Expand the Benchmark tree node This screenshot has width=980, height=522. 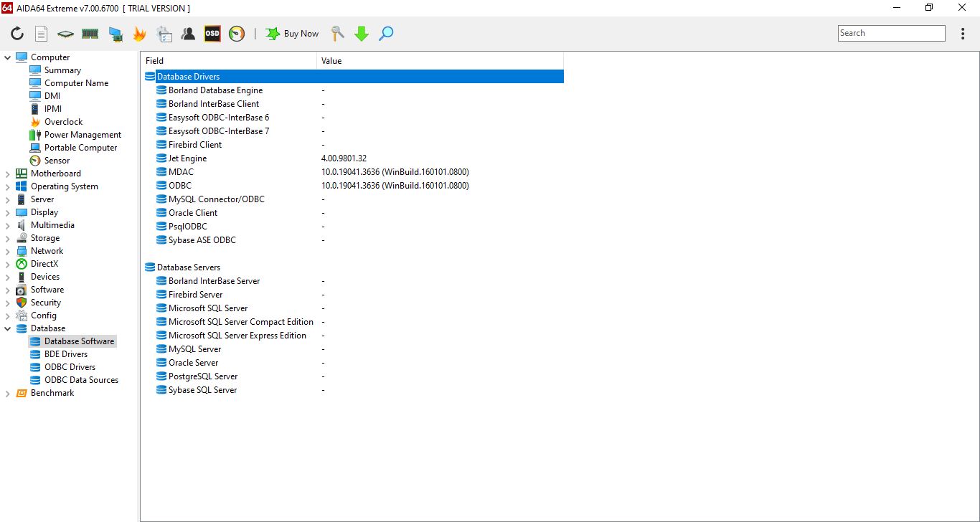[x=8, y=393]
